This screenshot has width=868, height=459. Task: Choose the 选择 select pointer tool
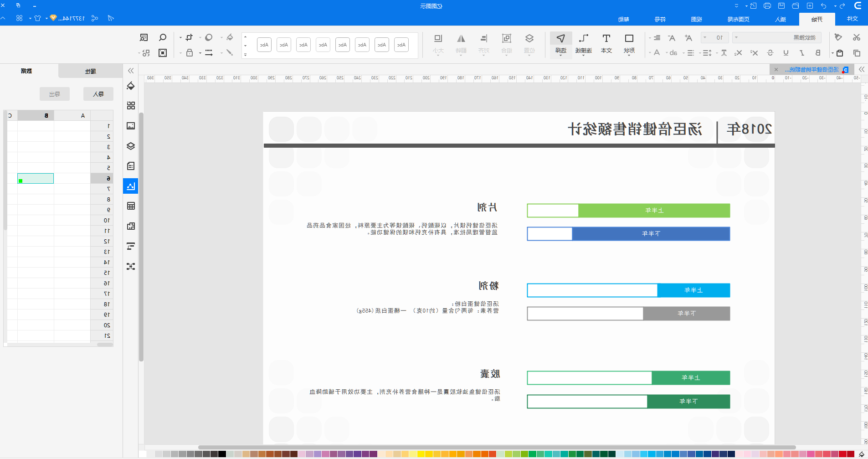click(561, 44)
